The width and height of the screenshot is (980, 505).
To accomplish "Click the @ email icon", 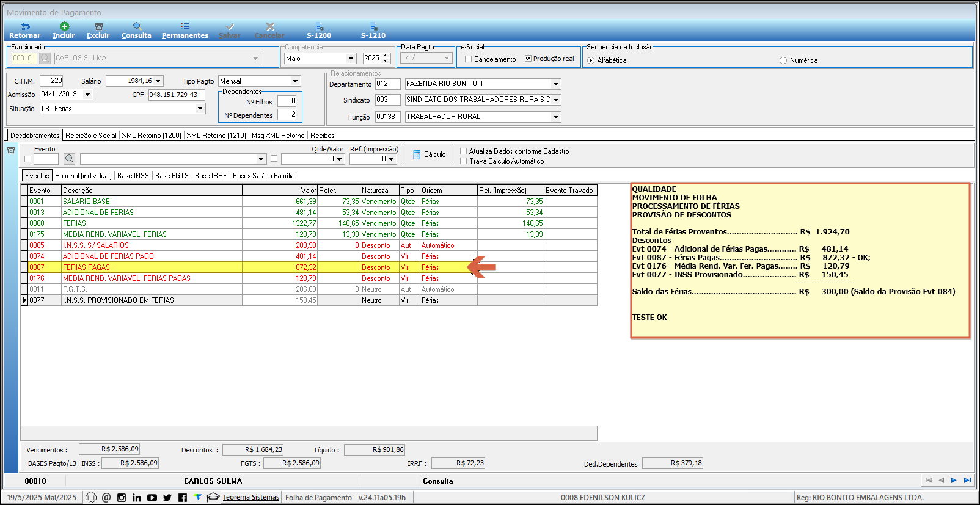I will (x=106, y=497).
